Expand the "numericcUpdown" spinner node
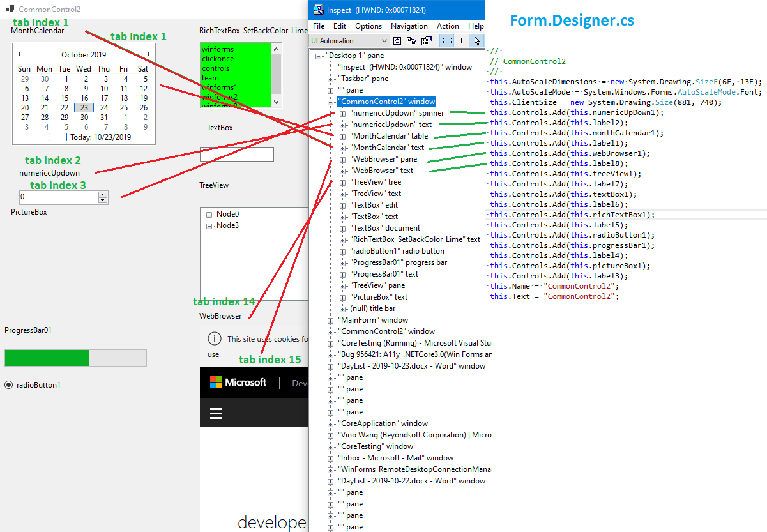Viewport: 767px width, 532px height. [343, 113]
